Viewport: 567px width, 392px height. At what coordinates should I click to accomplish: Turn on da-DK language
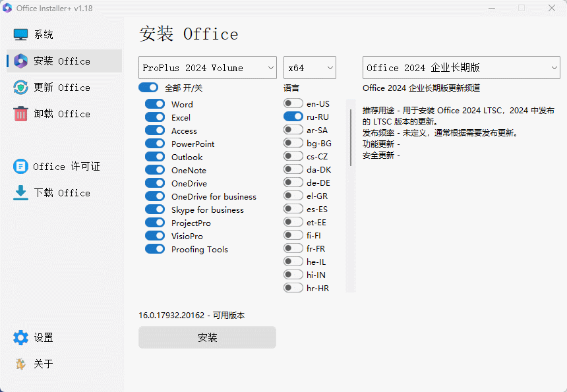[293, 169]
